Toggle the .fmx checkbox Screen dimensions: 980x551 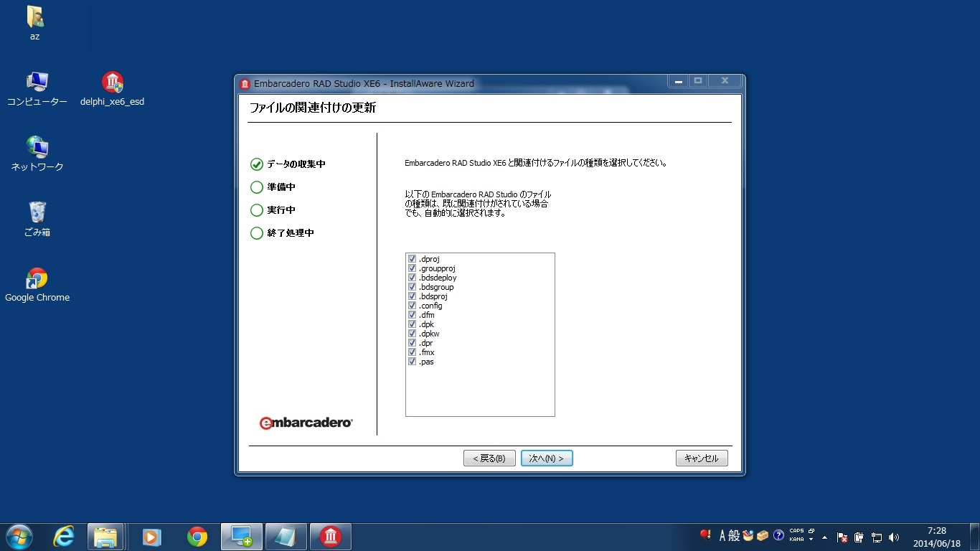[413, 352]
